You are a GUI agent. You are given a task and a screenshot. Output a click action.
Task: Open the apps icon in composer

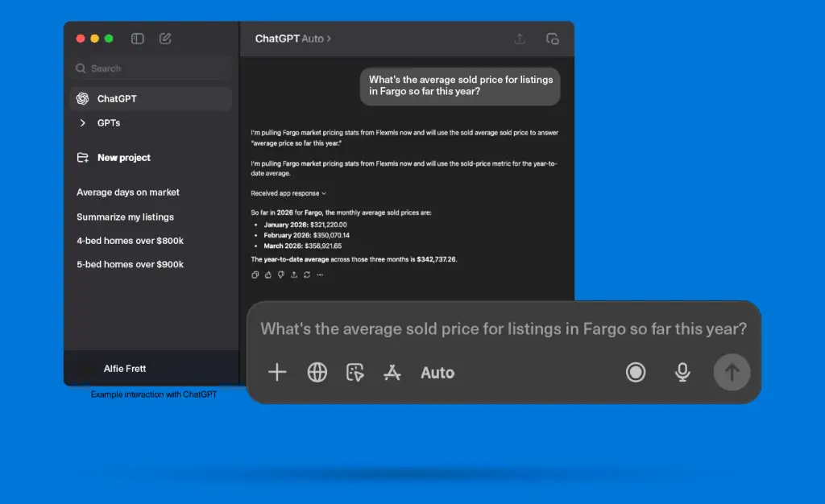click(392, 372)
